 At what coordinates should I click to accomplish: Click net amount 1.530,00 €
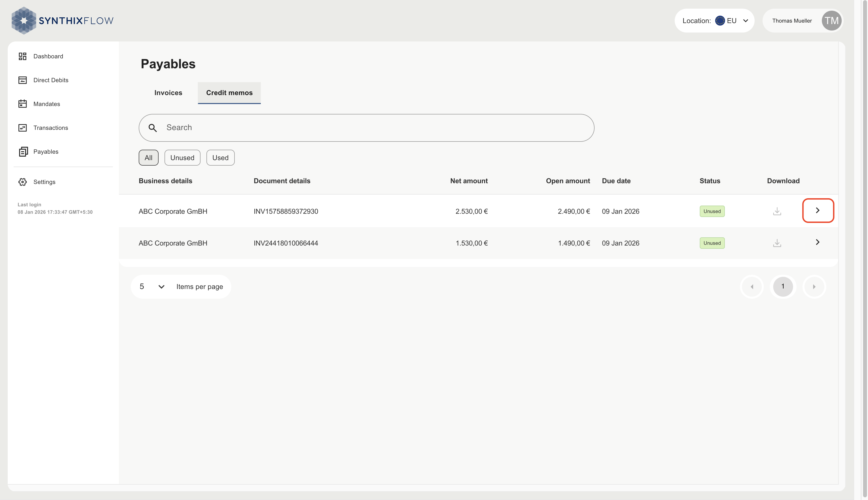pos(471,243)
